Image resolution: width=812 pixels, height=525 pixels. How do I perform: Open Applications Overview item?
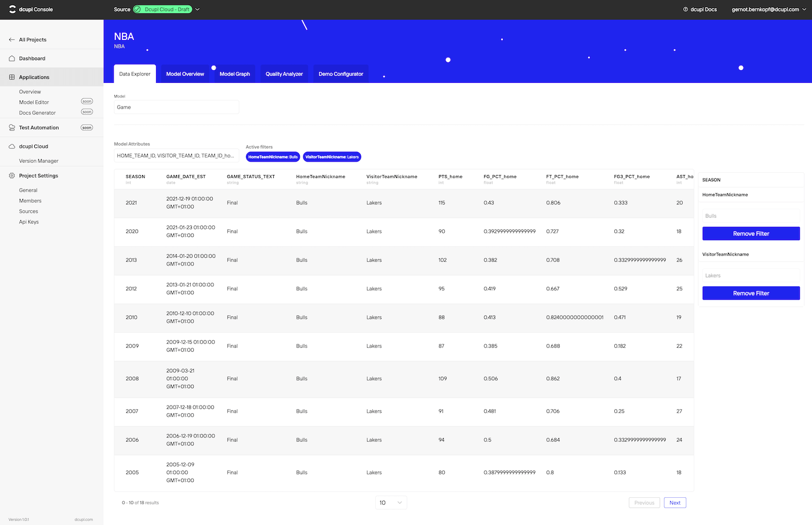click(x=30, y=92)
